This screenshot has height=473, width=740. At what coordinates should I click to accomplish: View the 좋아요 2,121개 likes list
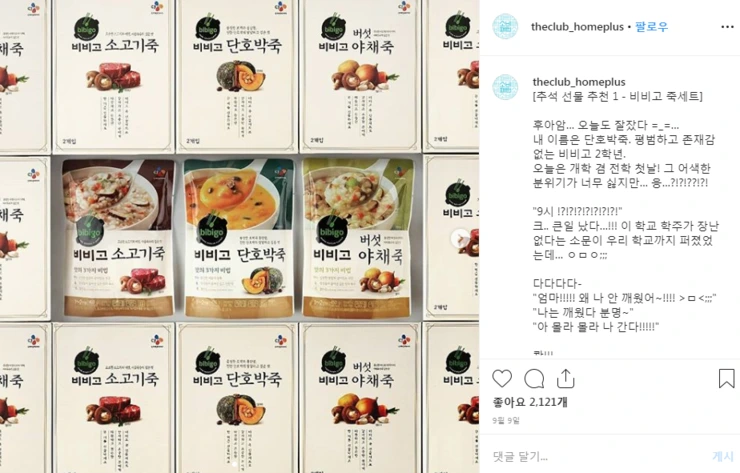click(x=530, y=402)
